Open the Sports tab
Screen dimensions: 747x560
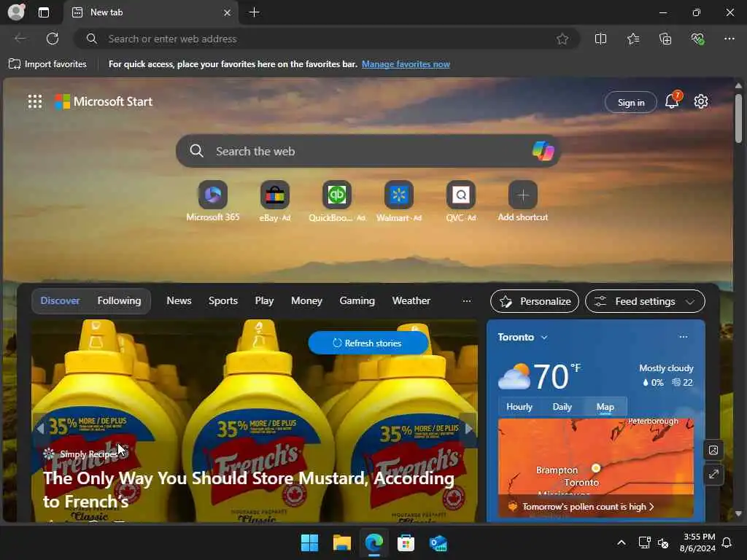(223, 300)
